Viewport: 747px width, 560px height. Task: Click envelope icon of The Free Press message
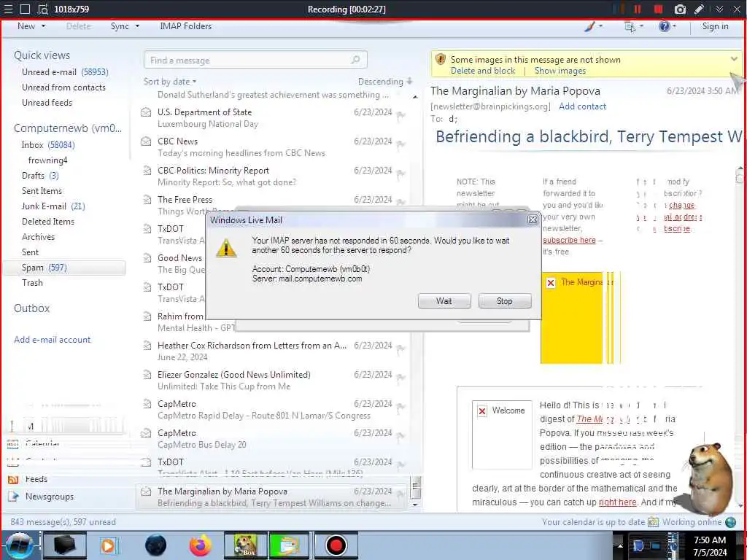[x=147, y=200]
